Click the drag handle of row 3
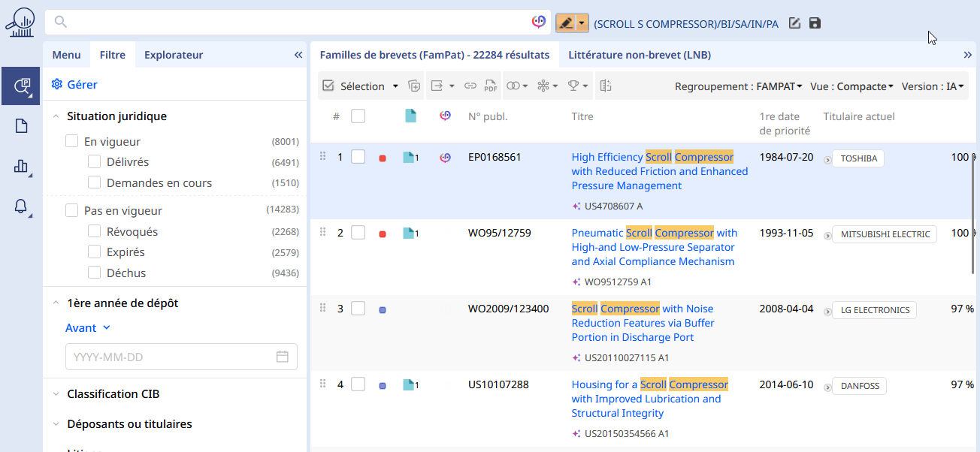 click(323, 308)
